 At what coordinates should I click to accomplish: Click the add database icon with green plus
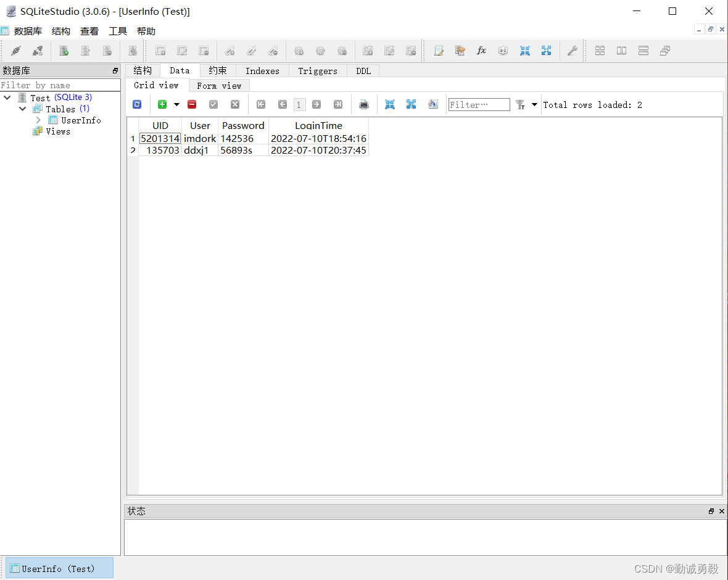[64, 51]
